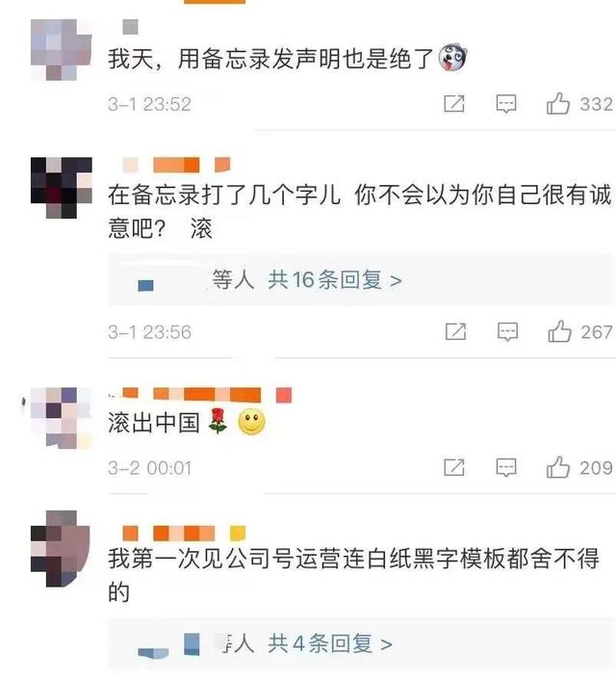Image resolution: width=616 pixels, height=680 pixels.
Task: Reply to the comment with 332 likes
Action: pyautogui.click(x=506, y=104)
